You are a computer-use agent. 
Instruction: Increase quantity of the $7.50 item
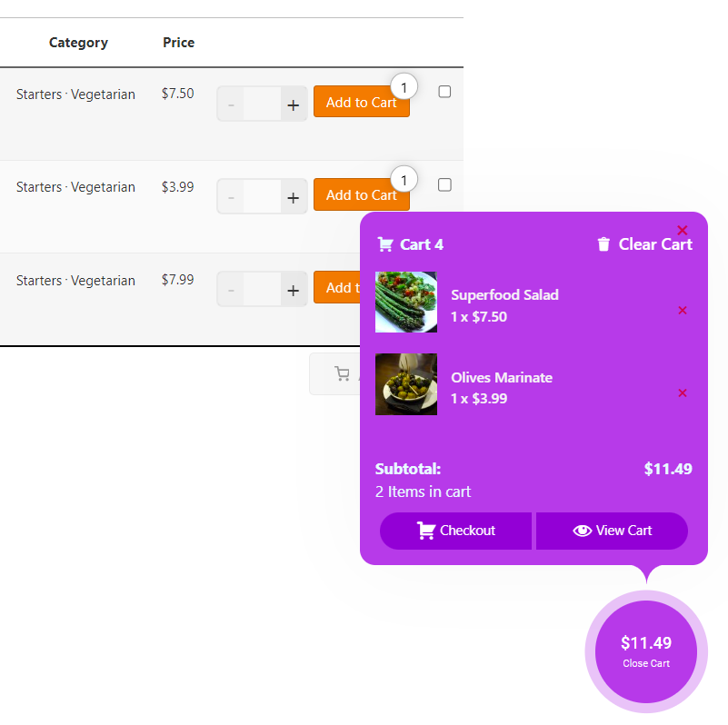pos(293,104)
